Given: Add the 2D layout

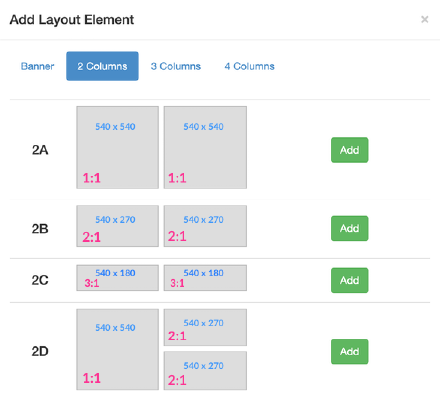Looking at the screenshot, I should tap(349, 352).
